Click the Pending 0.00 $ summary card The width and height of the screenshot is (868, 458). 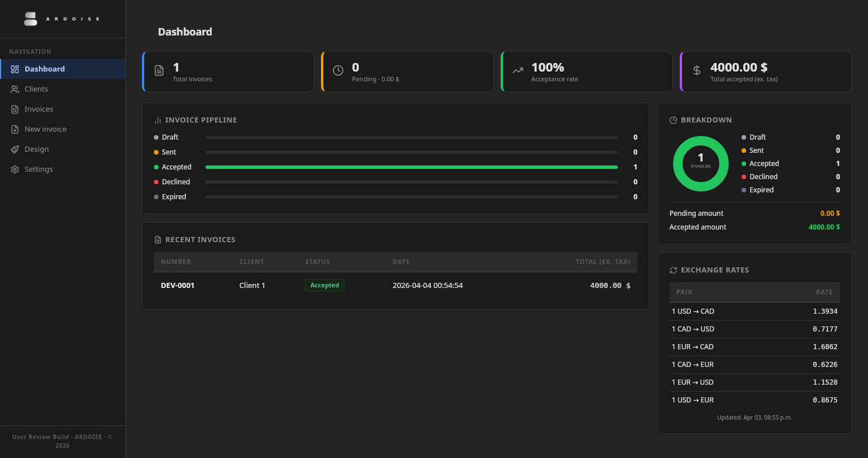[407, 72]
